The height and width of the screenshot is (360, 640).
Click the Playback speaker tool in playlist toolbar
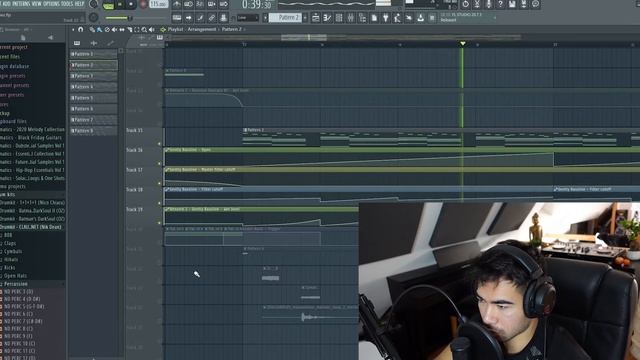click(x=151, y=29)
